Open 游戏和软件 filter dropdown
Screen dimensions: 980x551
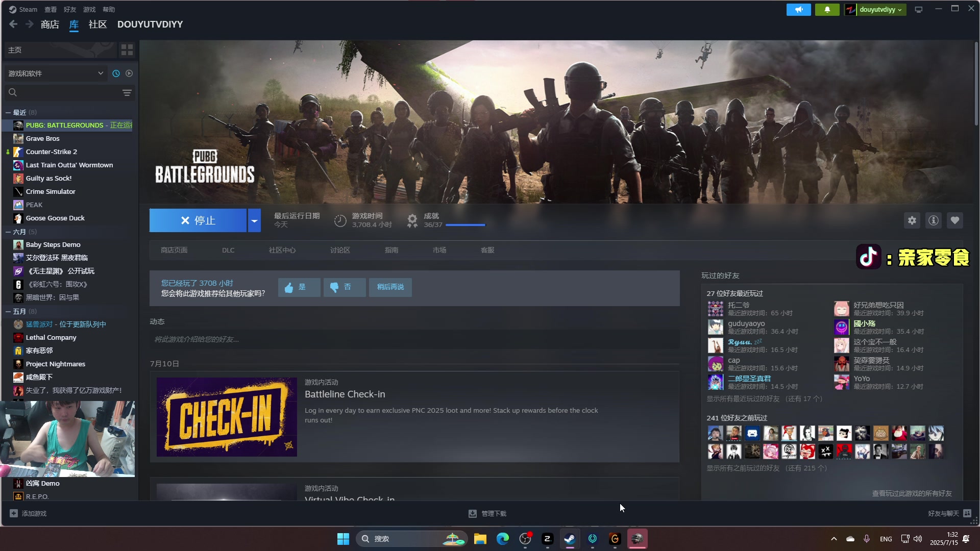click(x=56, y=73)
